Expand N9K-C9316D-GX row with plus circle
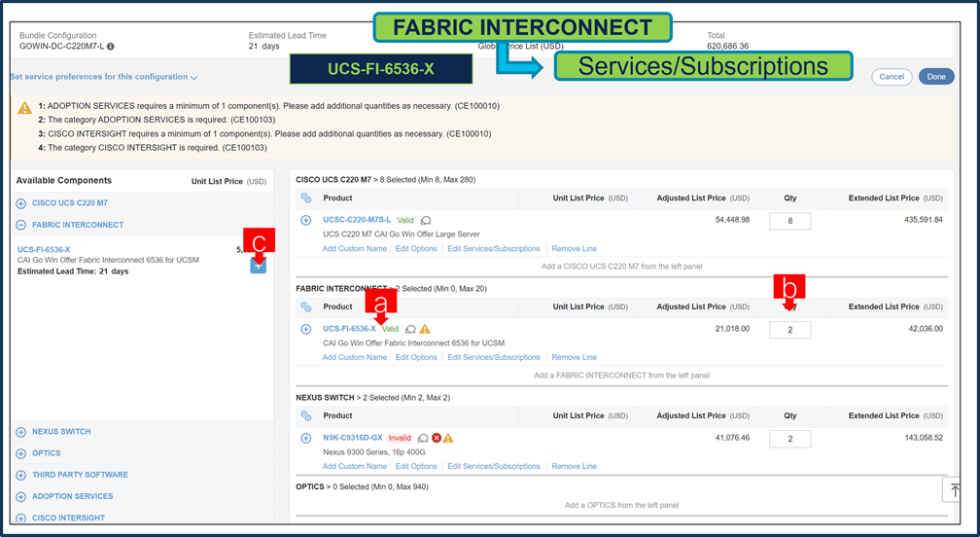The height and width of the screenshot is (537, 980). click(x=306, y=438)
